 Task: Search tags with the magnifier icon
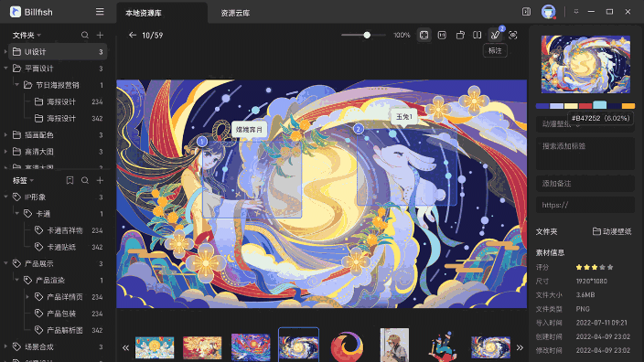point(84,180)
